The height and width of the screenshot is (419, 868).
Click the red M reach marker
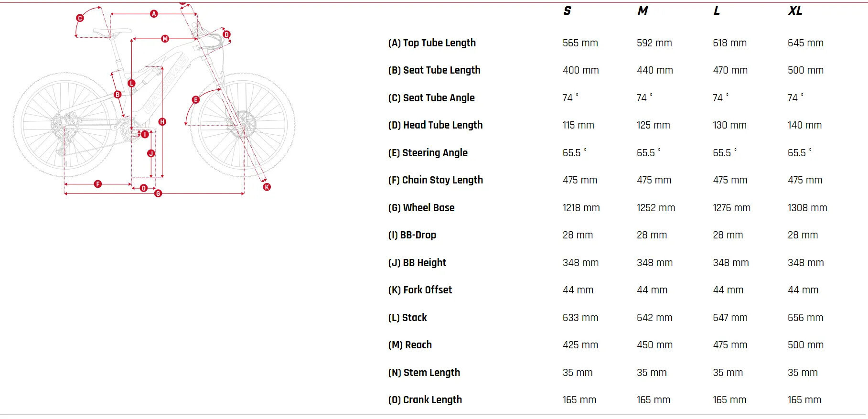pos(165,39)
